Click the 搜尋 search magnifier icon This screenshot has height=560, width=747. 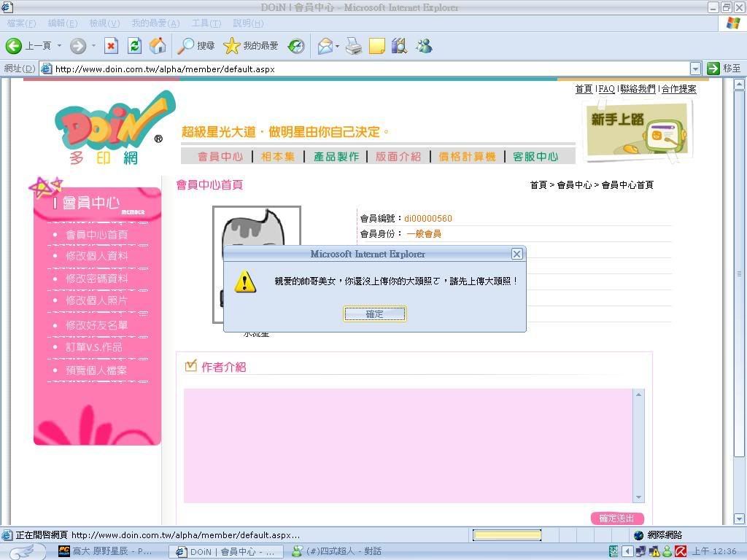pos(187,46)
